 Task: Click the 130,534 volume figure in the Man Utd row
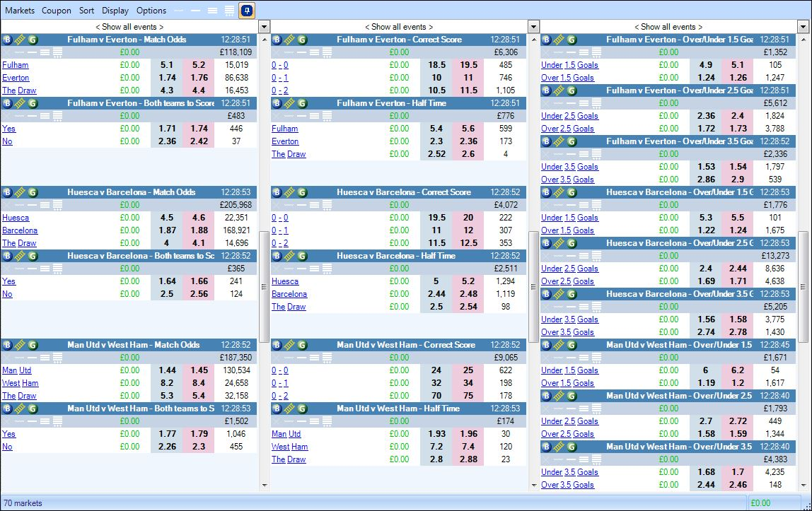coord(236,370)
